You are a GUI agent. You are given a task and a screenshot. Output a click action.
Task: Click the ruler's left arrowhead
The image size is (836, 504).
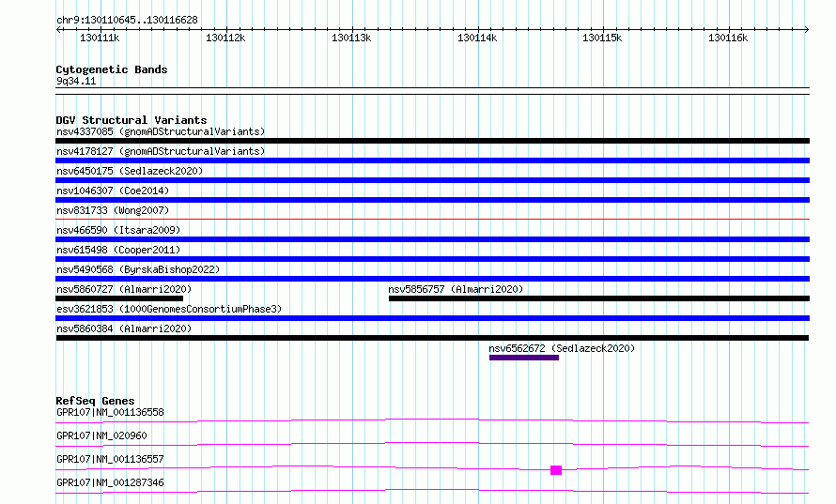coord(58,29)
